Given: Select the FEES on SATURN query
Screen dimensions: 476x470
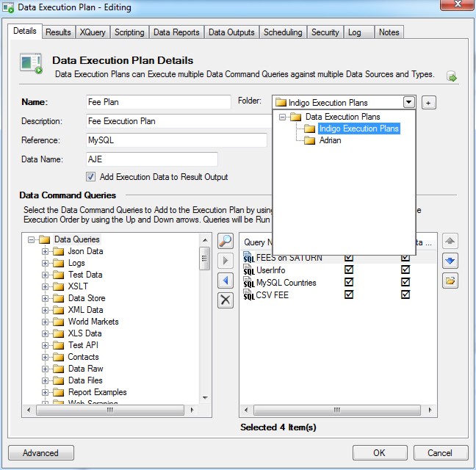Looking at the screenshot, I should point(292,258).
